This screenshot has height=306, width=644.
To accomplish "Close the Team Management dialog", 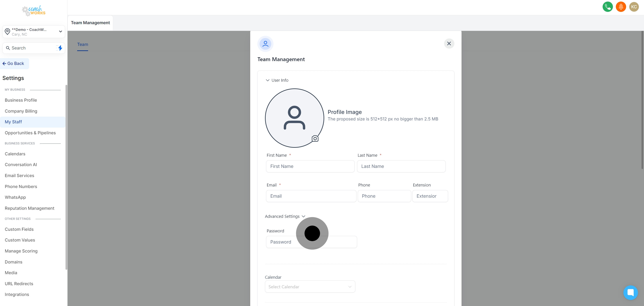I will click(x=449, y=43).
